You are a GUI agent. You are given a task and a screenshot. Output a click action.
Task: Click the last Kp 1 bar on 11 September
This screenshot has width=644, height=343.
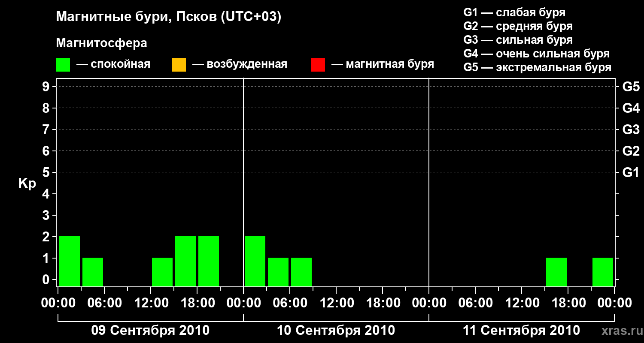tap(603, 272)
